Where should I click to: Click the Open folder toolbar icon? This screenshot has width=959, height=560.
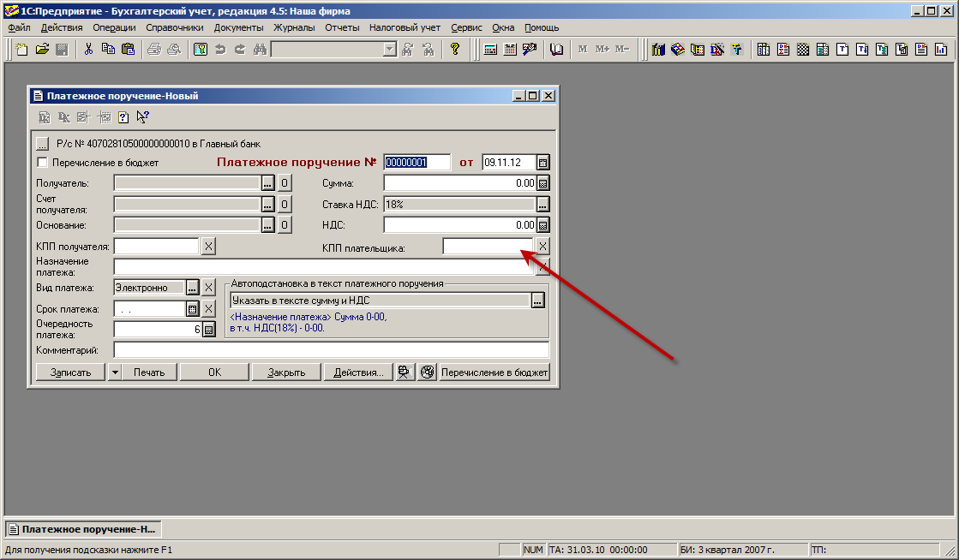click(x=42, y=49)
